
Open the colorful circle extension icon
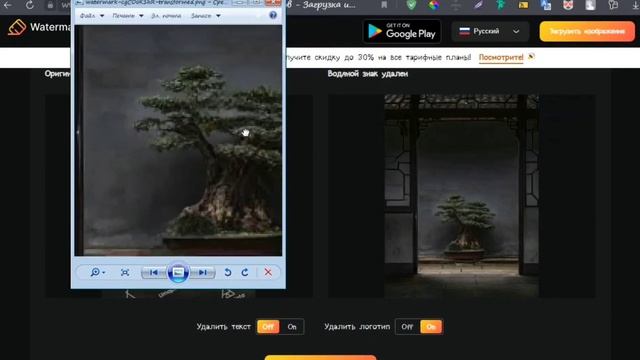434,5
